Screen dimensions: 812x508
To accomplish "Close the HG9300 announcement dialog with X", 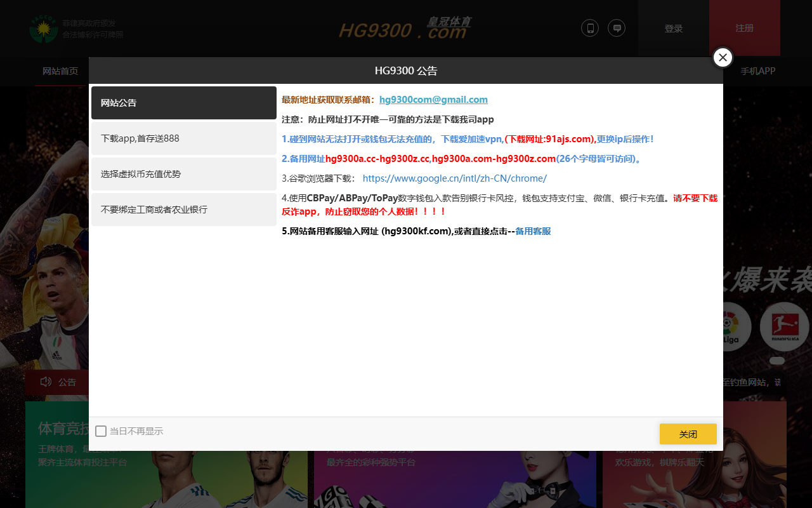I will pyautogui.click(x=723, y=57).
